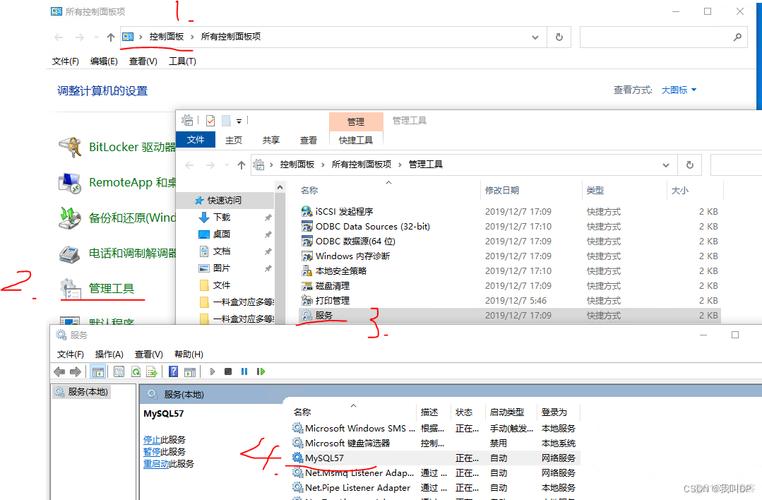Expand address history dropdown in 管理工具 window
762x500 pixels.
[x=666, y=165]
